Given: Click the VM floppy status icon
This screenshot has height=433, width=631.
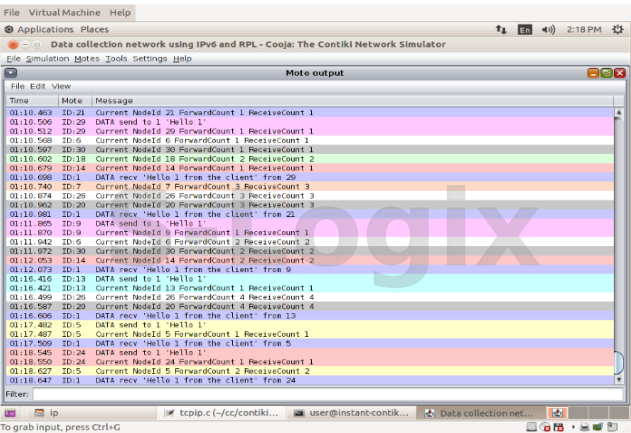Looking at the screenshot, I should pyautogui.click(x=559, y=427).
